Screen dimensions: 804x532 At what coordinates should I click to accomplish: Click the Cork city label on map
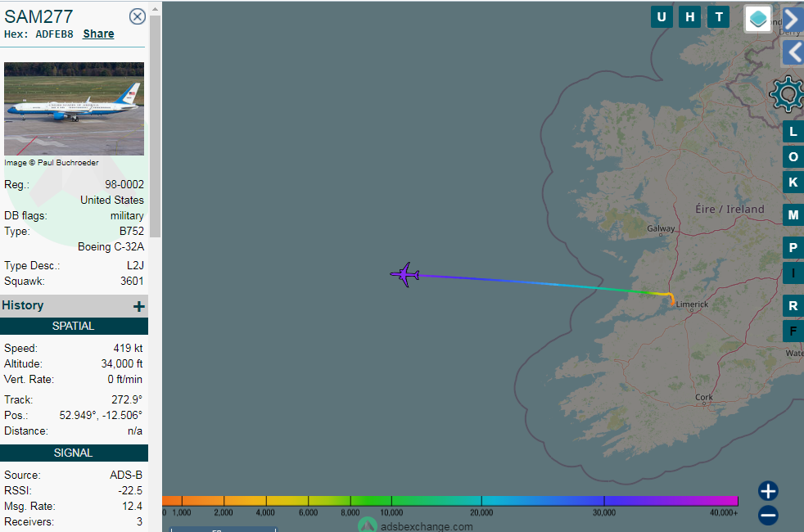[704, 397]
